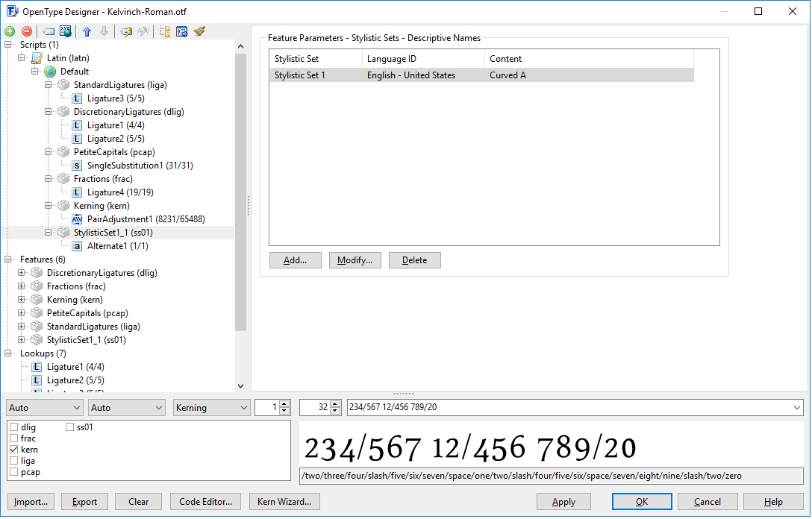Click the tree-structure folders toolbar icon
This screenshot has width=812, height=519.
click(x=165, y=31)
